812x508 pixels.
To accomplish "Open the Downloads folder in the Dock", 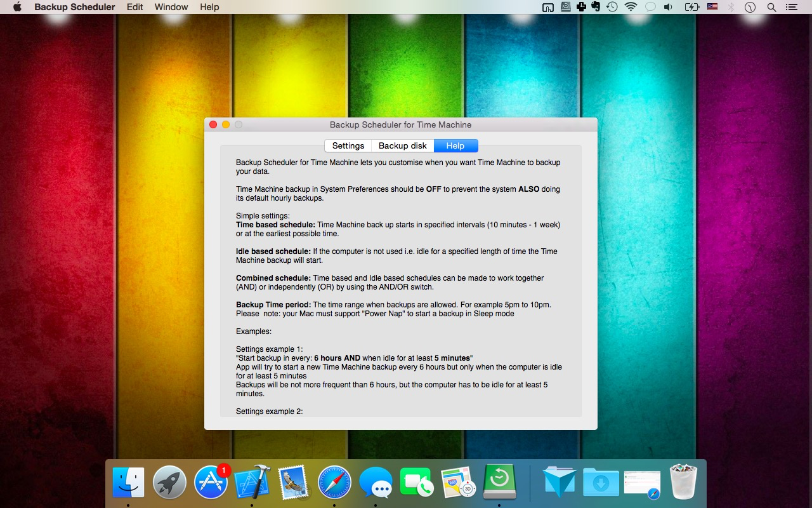I will pyautogui.click(x=601, y=483).
